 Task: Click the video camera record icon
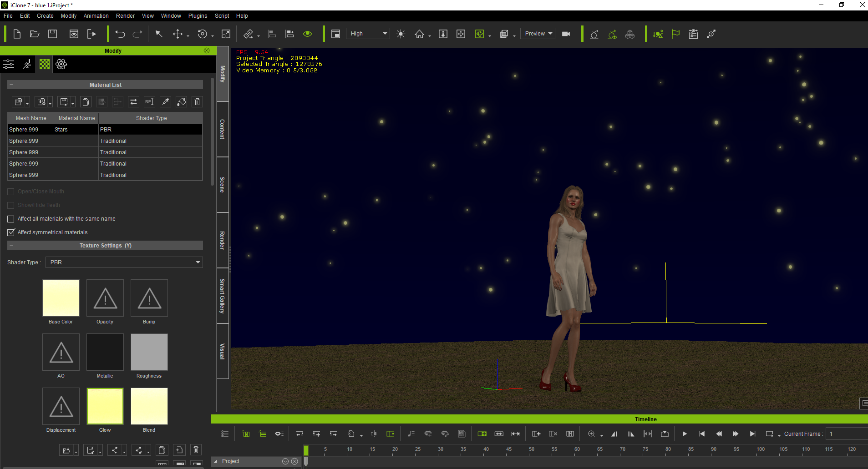tap(566, 34)
